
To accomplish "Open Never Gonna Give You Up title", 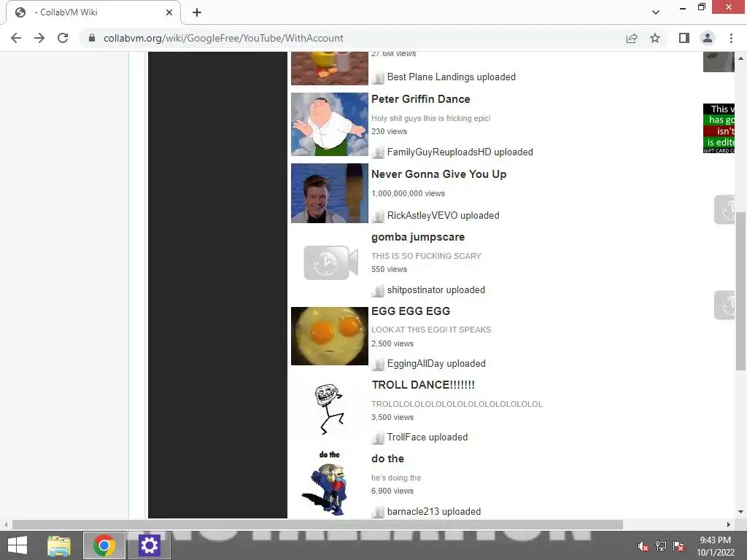I will coord(438,174).
